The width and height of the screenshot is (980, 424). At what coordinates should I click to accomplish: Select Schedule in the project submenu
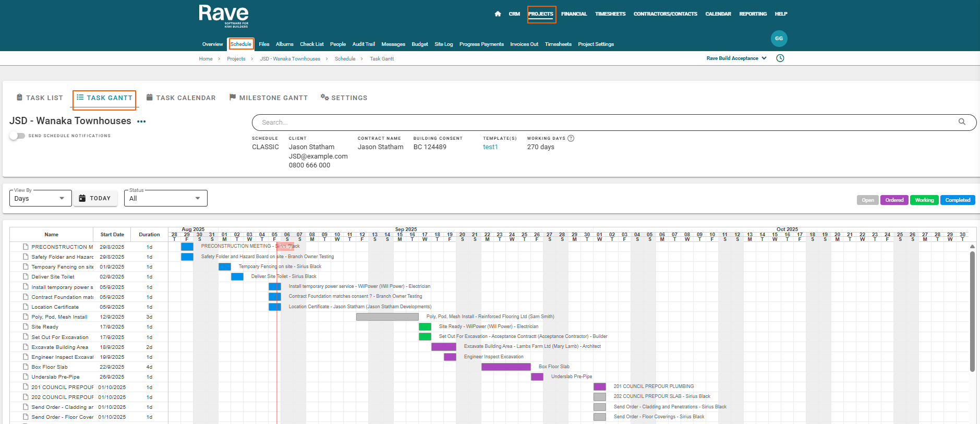pyautogui.click(x=241, y=44)
